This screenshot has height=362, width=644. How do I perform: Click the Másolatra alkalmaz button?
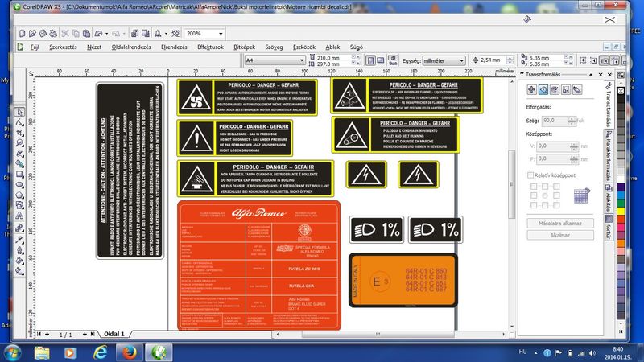[x=560, y=224]
